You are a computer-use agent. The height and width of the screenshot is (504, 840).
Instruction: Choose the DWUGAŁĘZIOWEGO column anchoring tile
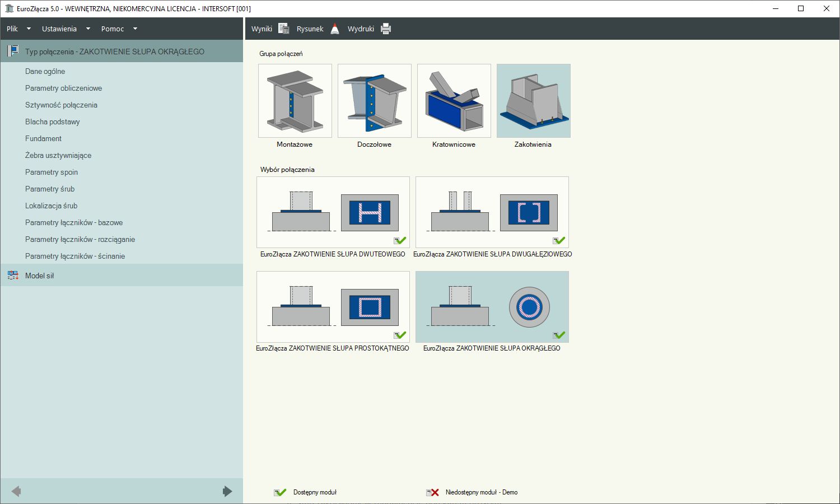492,212
